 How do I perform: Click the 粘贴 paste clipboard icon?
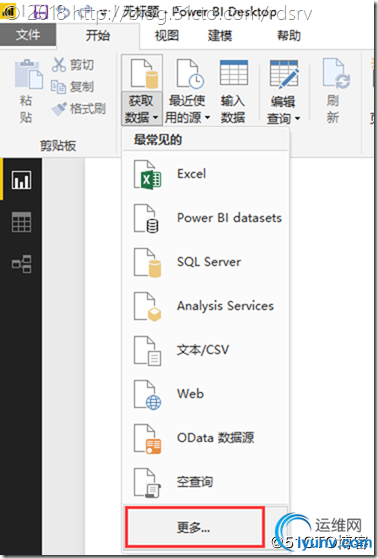[x=29, y=74]
